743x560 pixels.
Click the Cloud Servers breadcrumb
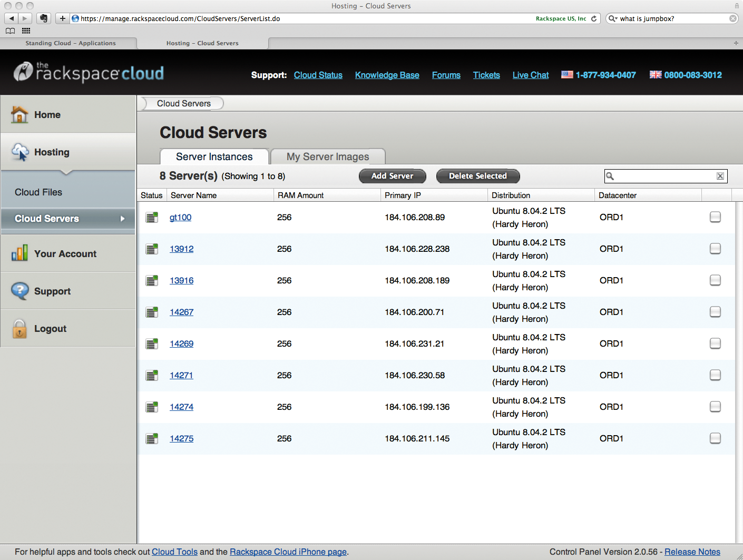184,103
